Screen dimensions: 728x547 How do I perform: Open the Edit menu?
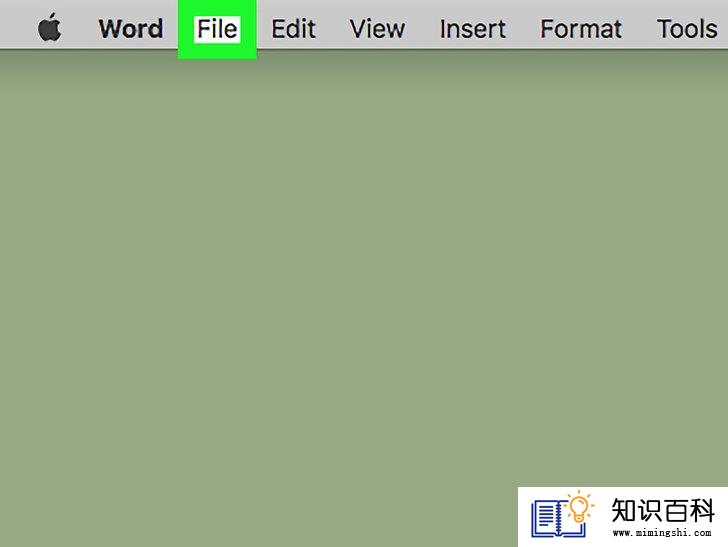(x=293, y=29)
